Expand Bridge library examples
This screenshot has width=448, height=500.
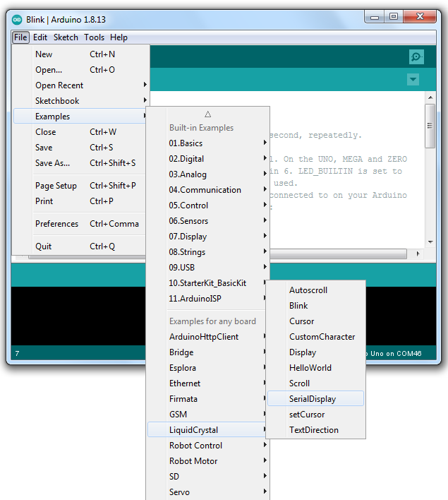click(207, 352)
